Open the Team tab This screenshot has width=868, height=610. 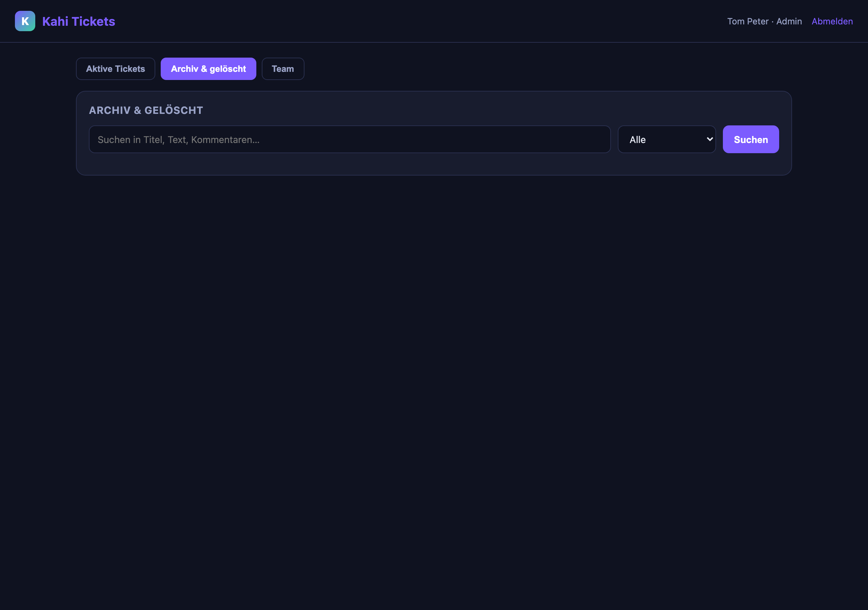pos(283,69)
